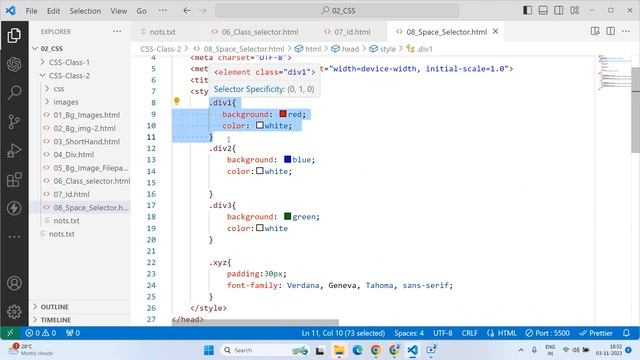Image resolution: width=640 pixels, height=360 pixels.
Task: Change end of line sequence CRLF
Action: pyautogui.click(x=470, y=333)
